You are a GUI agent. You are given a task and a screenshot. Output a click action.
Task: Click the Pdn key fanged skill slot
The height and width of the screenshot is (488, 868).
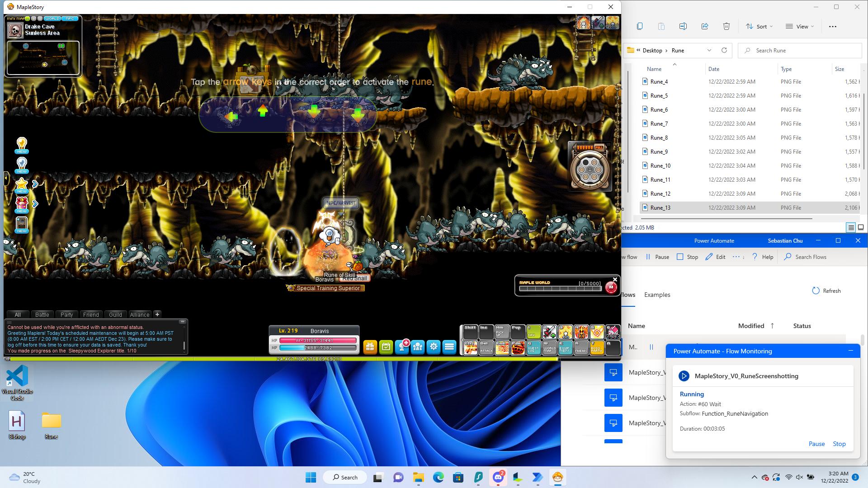(x=518, y=347)
